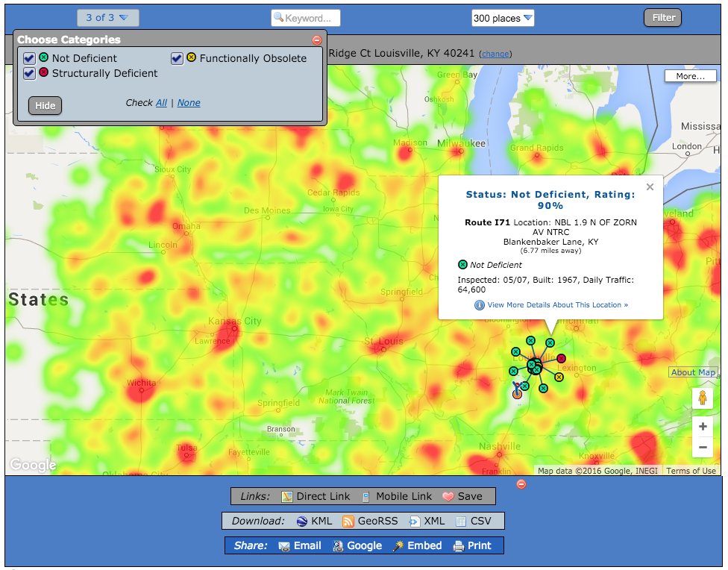Zoom in on the map

click(x=703, y=427)
